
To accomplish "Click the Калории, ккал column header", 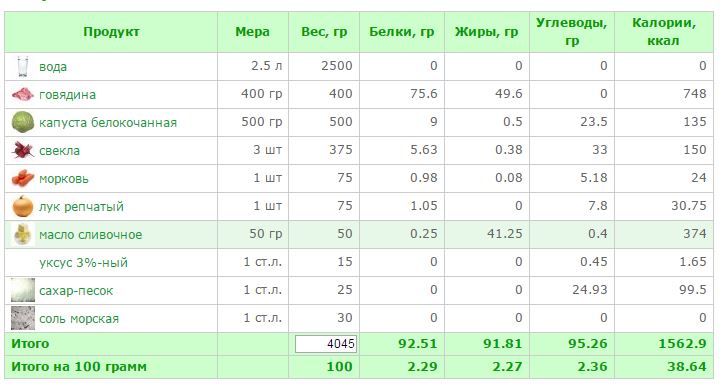I will point(663,32).
